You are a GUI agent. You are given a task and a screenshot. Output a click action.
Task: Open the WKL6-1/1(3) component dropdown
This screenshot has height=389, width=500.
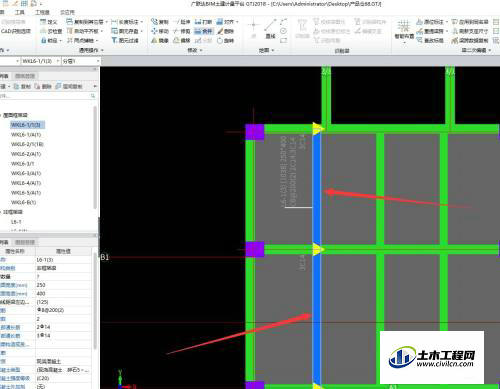41,61
